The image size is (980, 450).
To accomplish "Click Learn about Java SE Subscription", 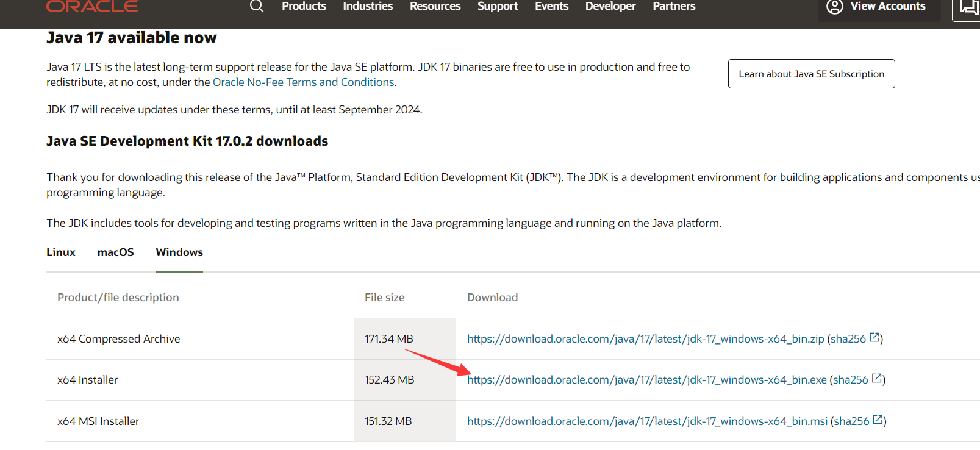I will [x=811, y=74].
